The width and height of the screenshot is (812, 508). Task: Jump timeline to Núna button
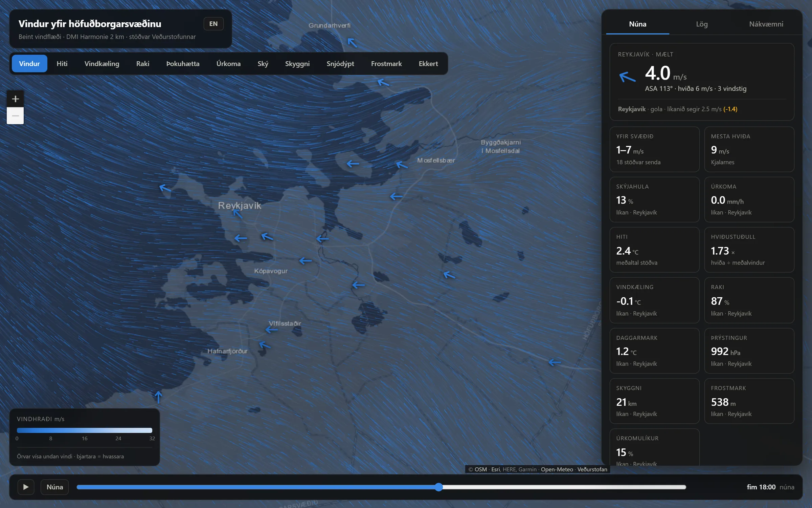click(x=55, y=487)
